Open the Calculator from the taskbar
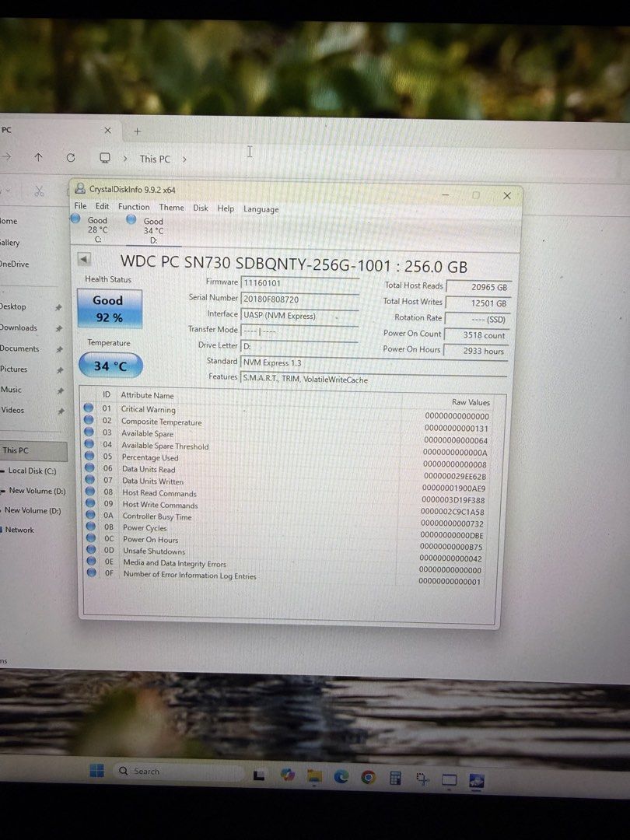The height and width of the screenshot is (840, 630). coord(395,777)
